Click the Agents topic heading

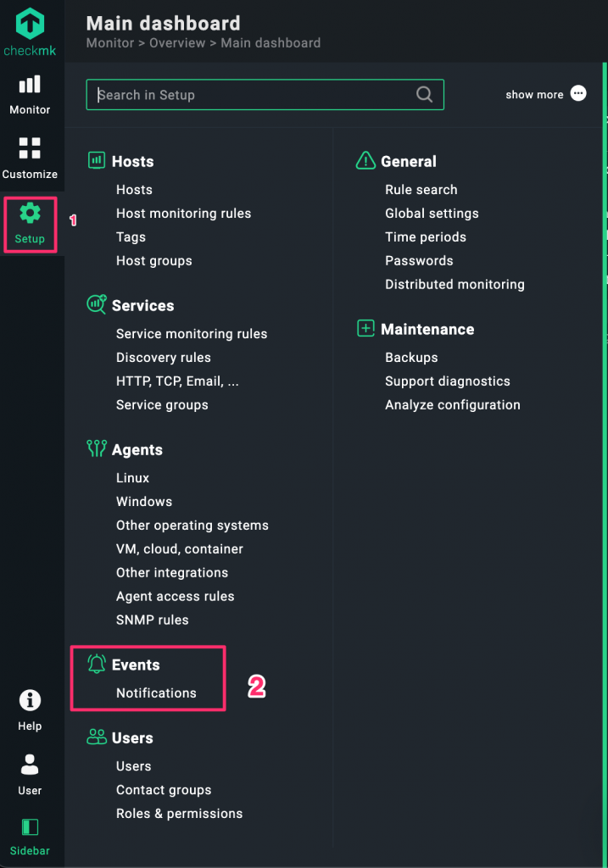click(x=137, y=450)
